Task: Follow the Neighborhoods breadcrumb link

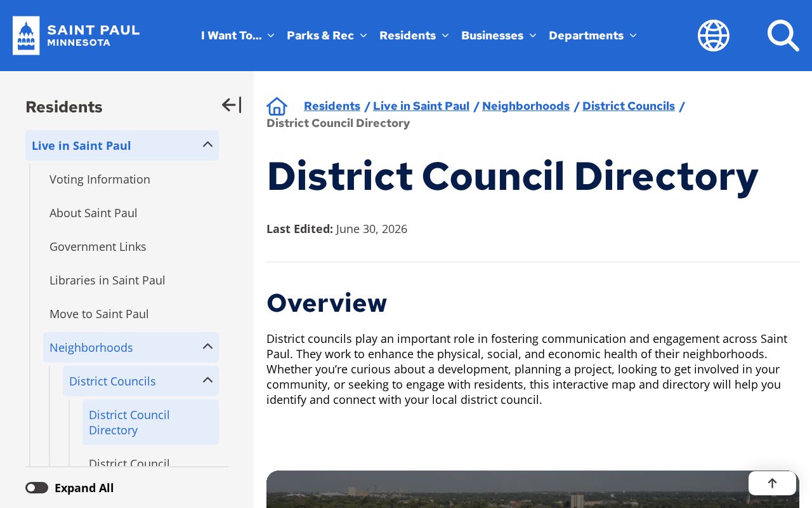Action: (x=526, y=106)
